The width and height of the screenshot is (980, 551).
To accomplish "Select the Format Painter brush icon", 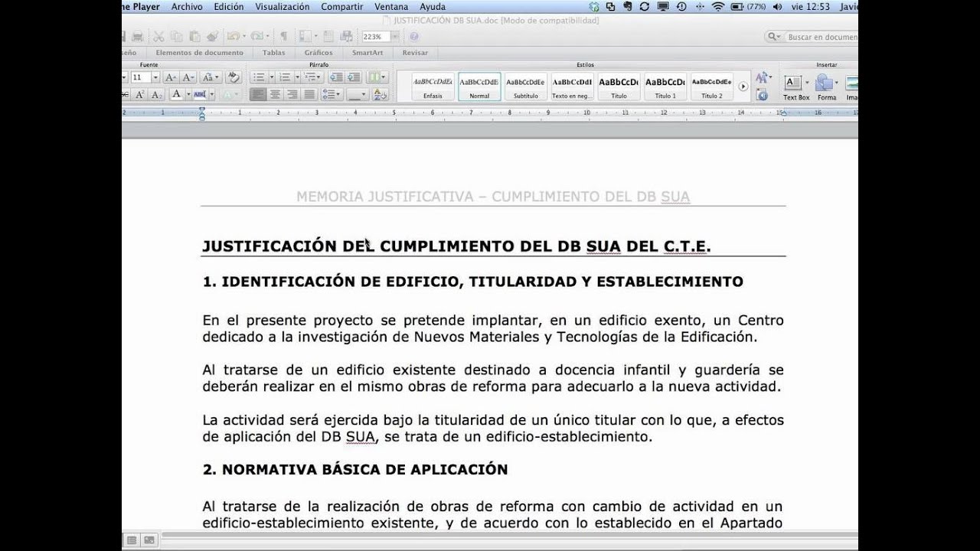I will coord(211,36).
